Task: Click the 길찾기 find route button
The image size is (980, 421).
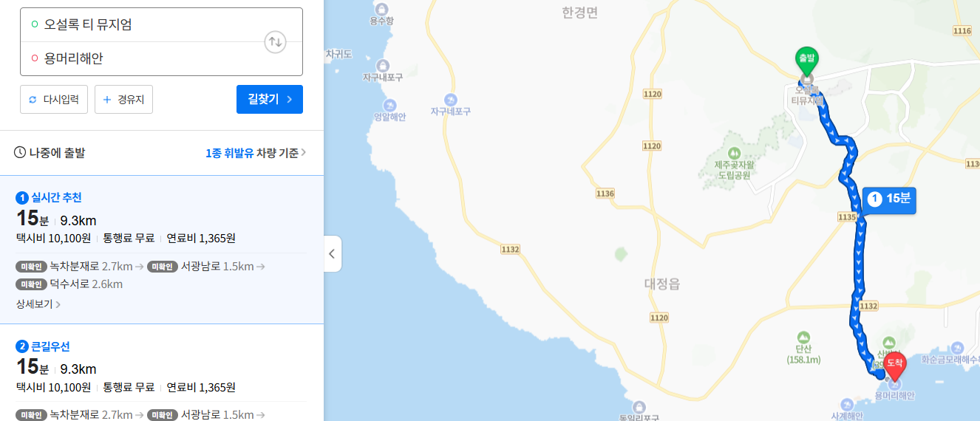Action: [270, 99]
